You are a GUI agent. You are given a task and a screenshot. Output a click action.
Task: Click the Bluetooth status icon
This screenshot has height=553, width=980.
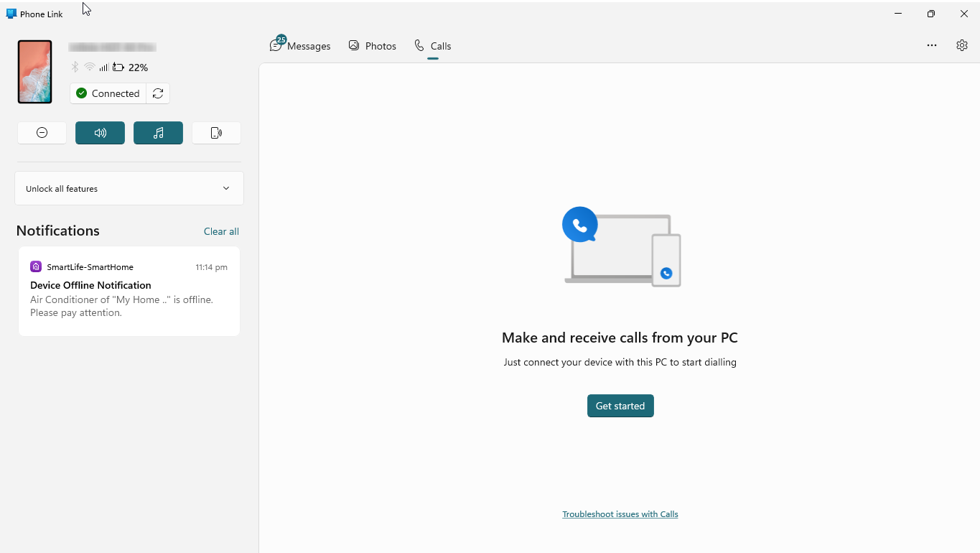[75, 68]
